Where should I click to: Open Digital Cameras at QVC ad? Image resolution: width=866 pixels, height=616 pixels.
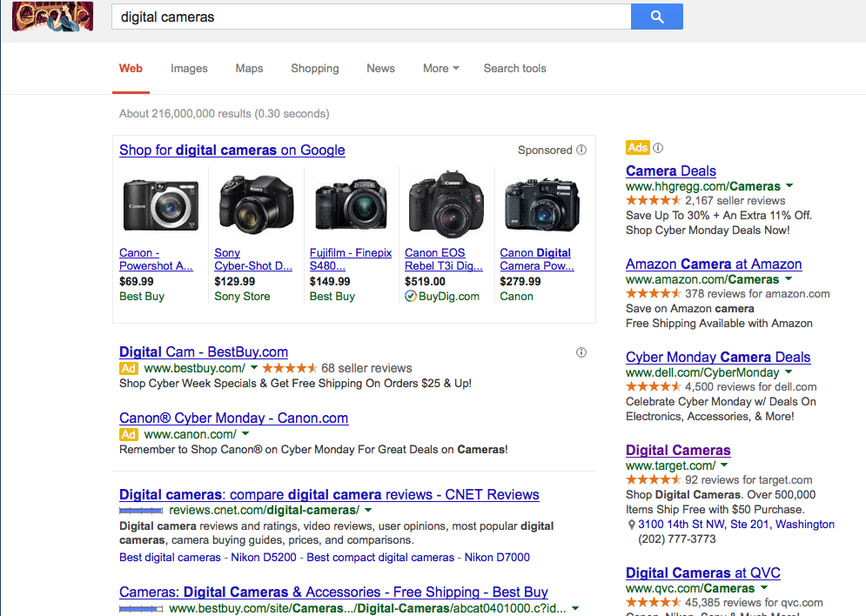click(703, 573)
